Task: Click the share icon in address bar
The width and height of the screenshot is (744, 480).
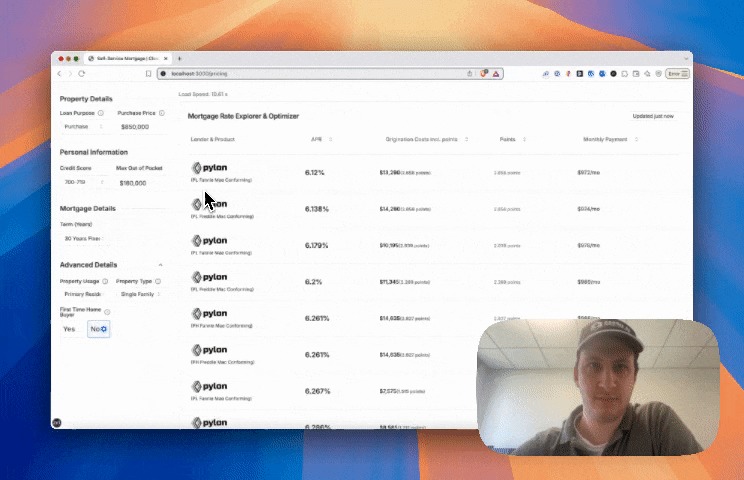Action: click(x=470, y=74)
